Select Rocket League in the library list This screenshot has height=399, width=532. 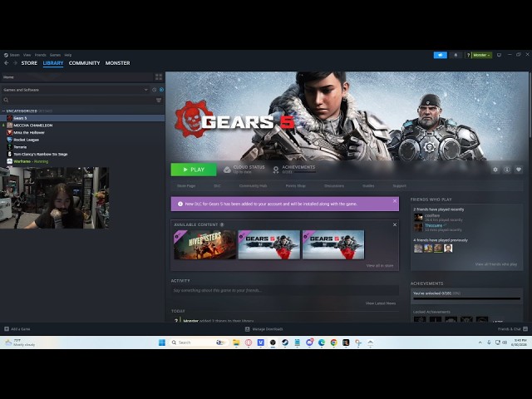(82, 140)
